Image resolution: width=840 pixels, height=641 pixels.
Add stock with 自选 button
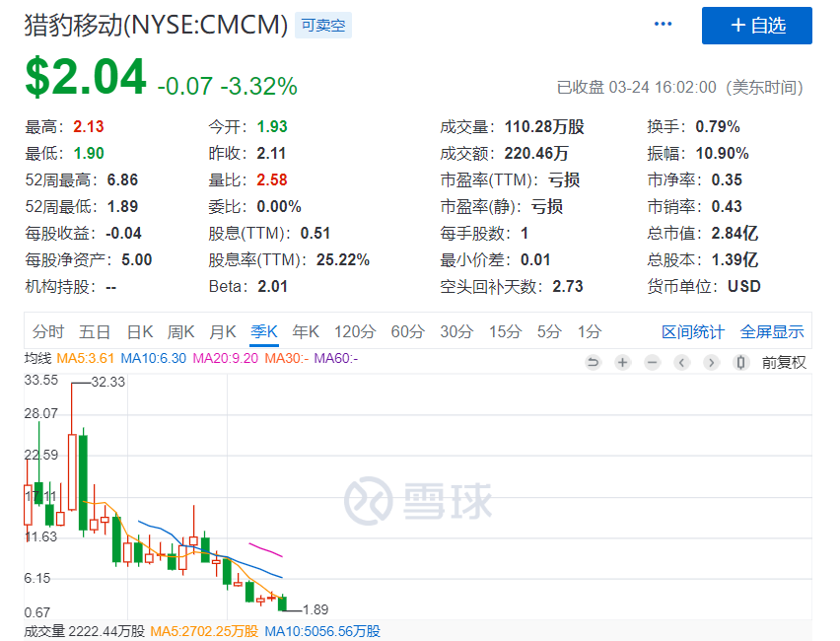point(757,26)
